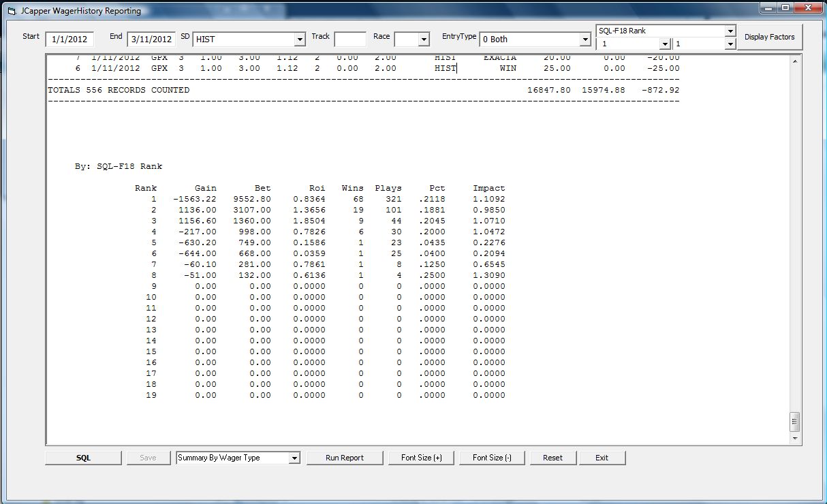
Task: Expand the SQL-F18 Rank factor dropdown
Action: click(x=730, y=31)
